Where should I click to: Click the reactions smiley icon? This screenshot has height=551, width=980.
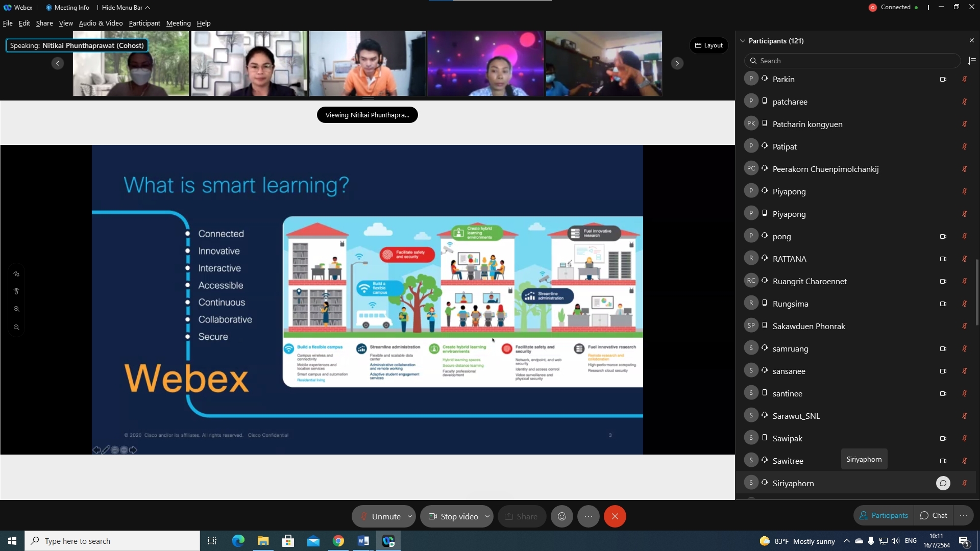(562, 516)
